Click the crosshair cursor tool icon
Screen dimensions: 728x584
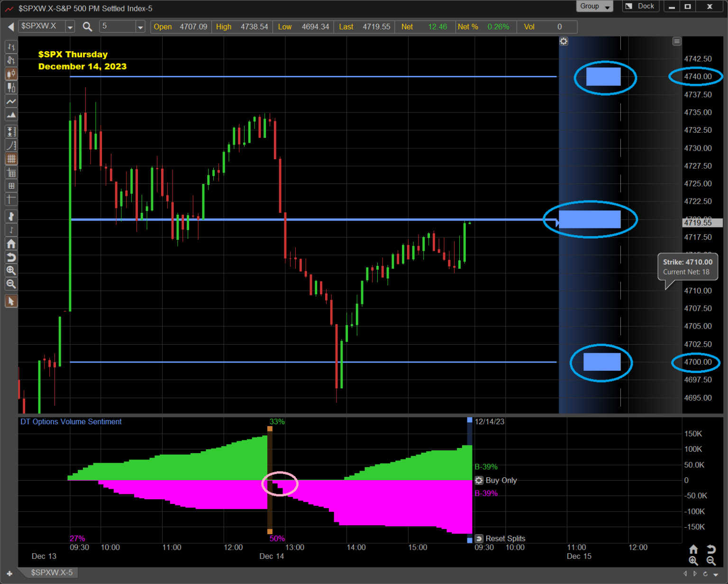pyautogui.click(x=11, y=200)
